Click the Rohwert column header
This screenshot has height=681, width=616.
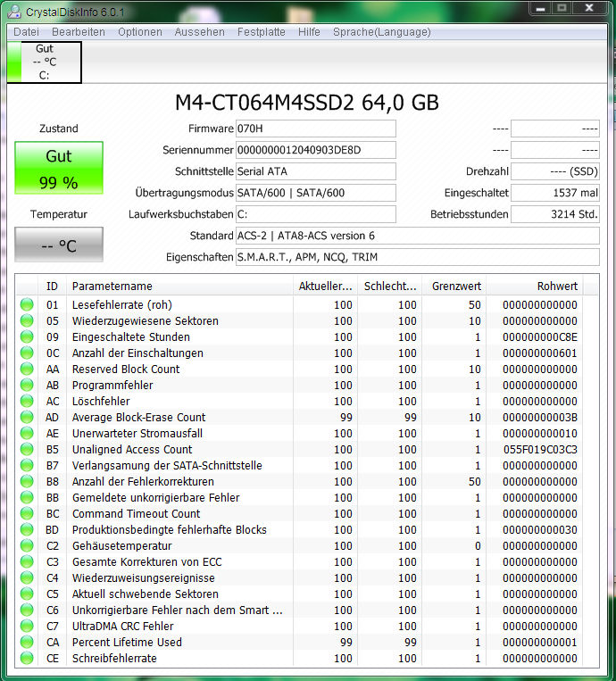click(535, 287)
